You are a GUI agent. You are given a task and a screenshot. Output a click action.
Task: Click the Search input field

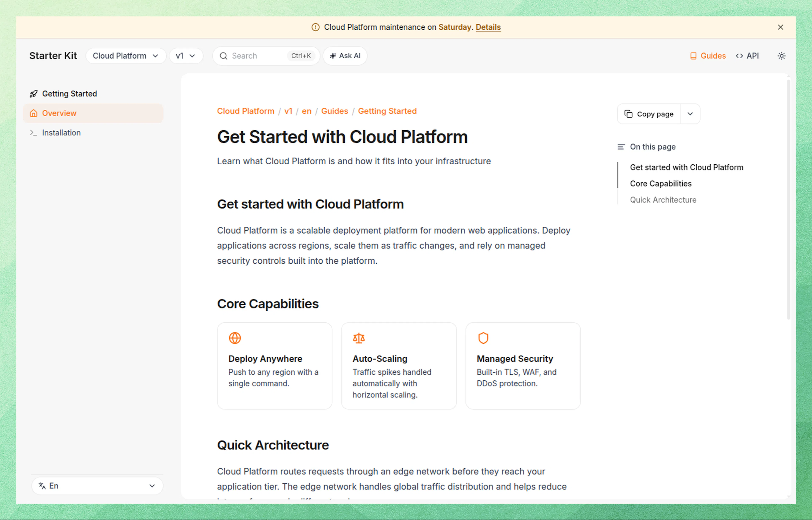pos(266,56)
